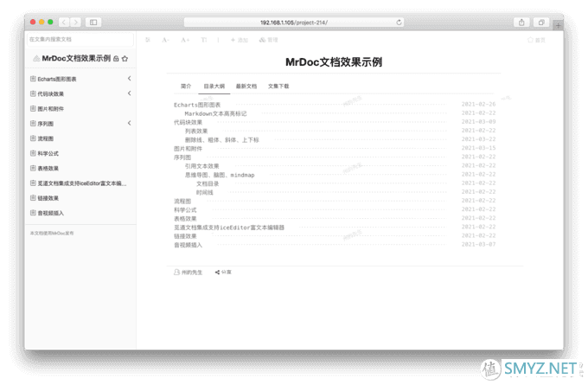Open 流程图 in the outline list
Viewport: 588px width, 385px height.
pos(182,201)
